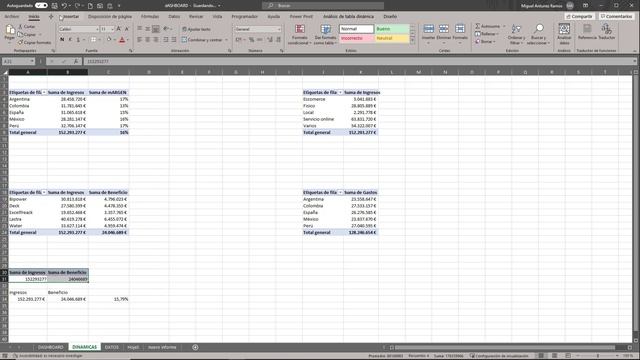Switch to the DASHBOARD sheet tab

coord(51,347)
